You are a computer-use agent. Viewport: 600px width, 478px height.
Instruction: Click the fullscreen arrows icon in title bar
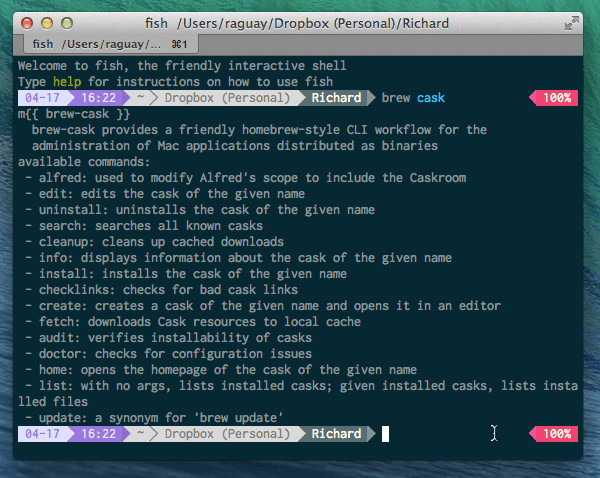[572, 23]
